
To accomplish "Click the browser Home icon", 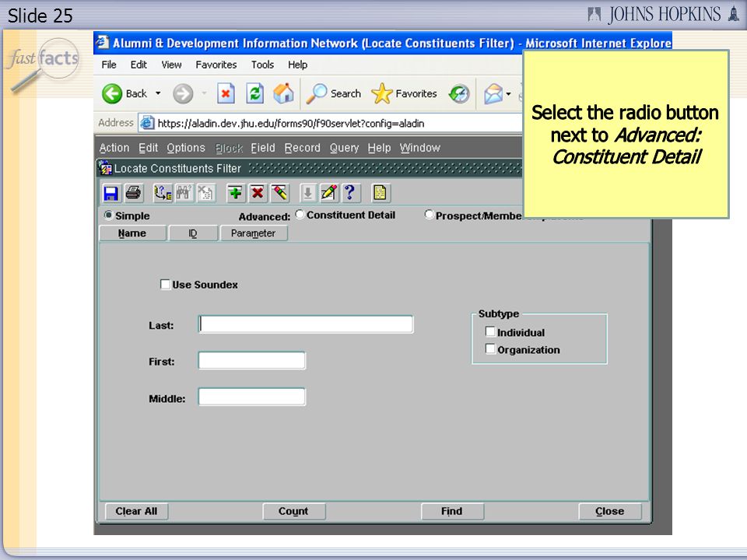I will [283, 94].
